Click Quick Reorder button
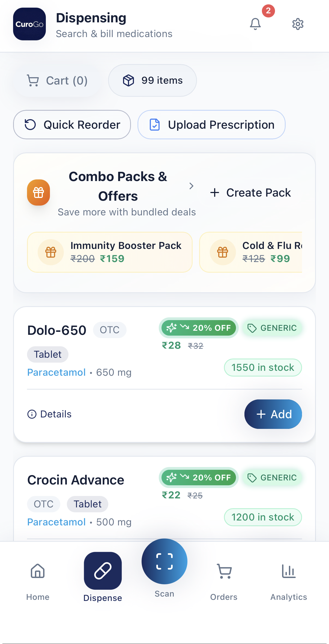 coord(72,125)
